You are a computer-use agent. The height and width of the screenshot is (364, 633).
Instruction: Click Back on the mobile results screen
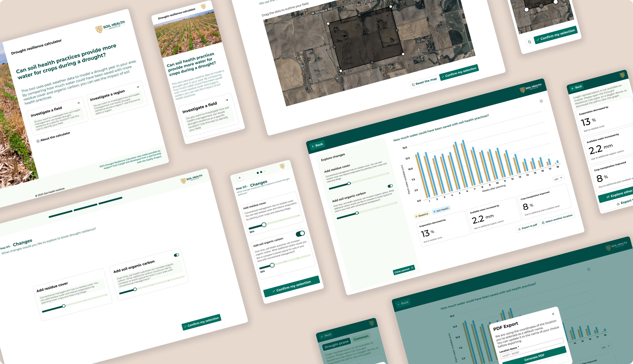click(577, 87)
